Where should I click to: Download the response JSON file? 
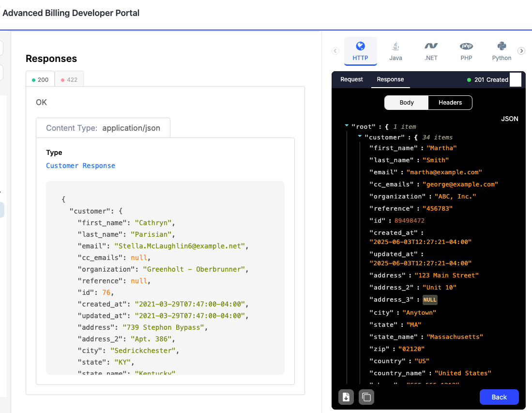tap(346, 397)
